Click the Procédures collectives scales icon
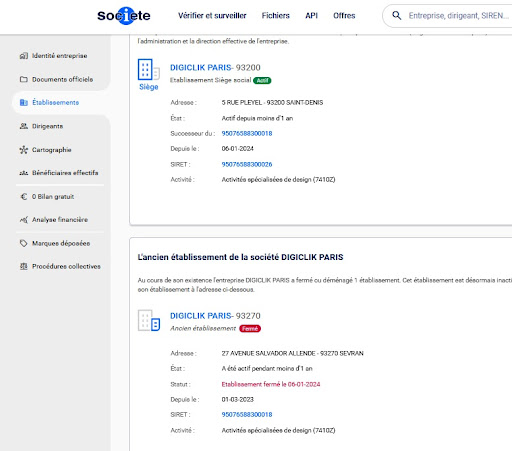This screenshot has width=512, height=451. point(24,266)
